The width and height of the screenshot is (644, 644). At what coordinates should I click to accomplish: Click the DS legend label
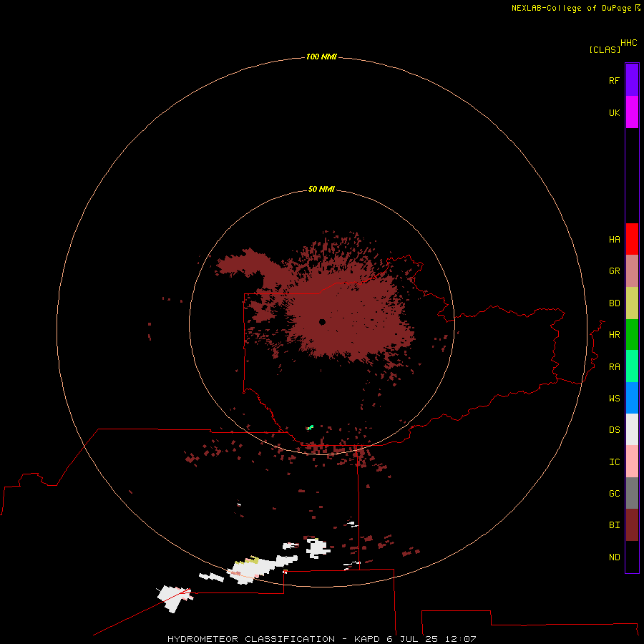(x=614, y=430)
